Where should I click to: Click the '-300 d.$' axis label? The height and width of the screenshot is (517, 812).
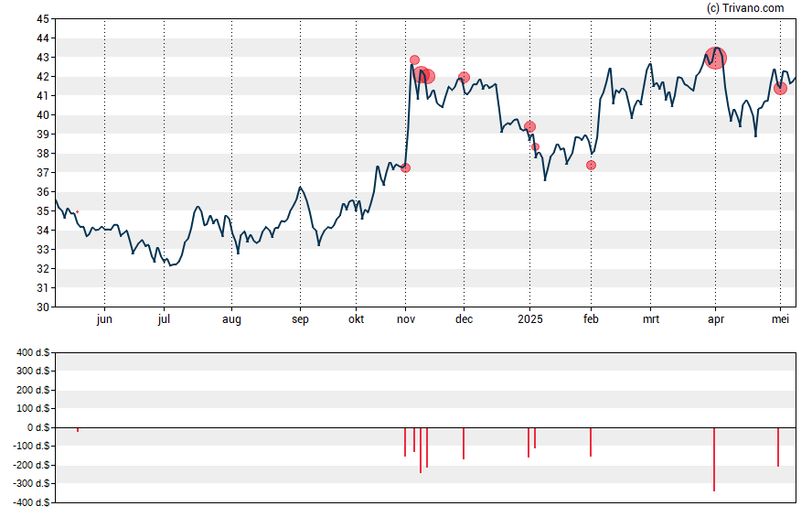point(31,483)
